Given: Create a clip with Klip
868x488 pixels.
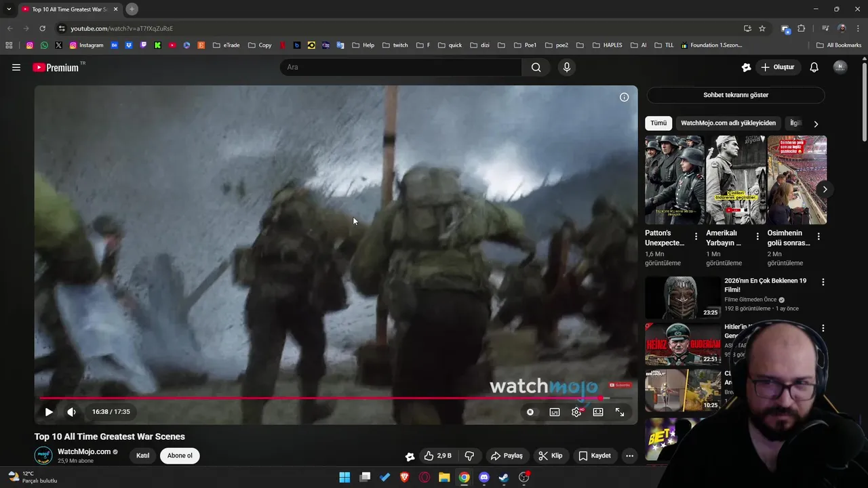Looking at the screenshot, I should coord(551,455).
